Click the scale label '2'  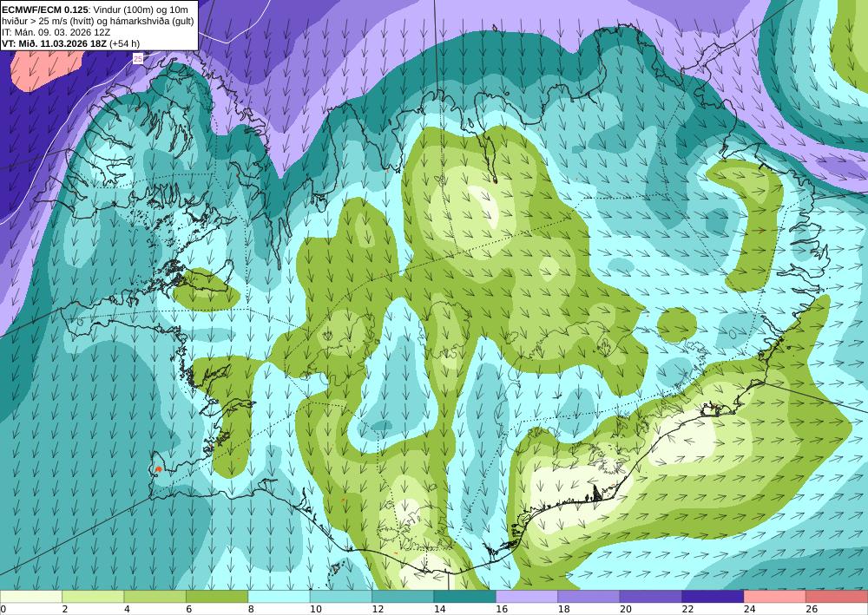(x=65, y=609)
